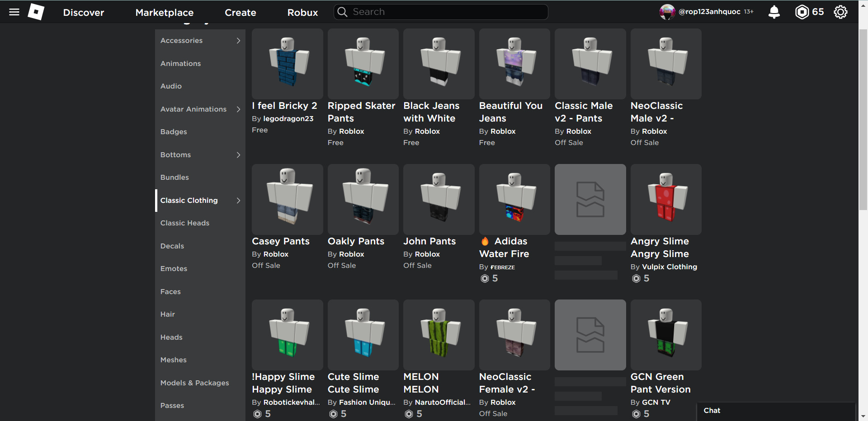Screen dimensions: 868x421
Task: Open the notifications bell
Action: point(774,12)
